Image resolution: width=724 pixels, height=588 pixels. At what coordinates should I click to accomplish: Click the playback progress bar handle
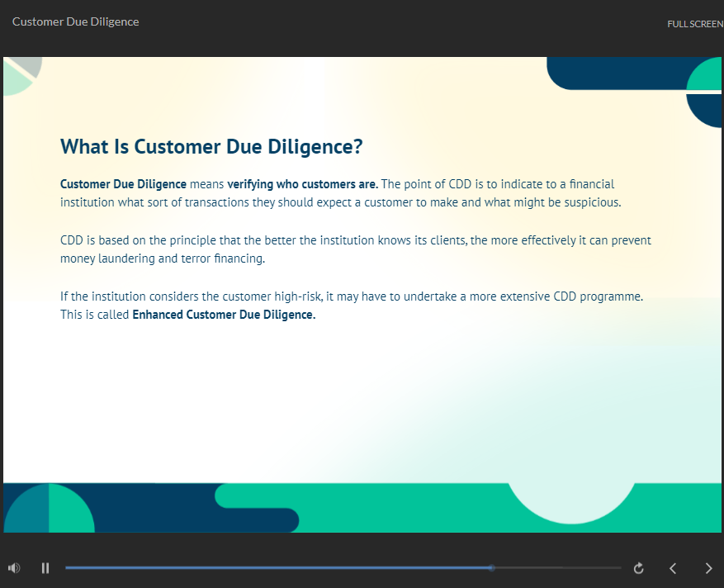point(492,567)
